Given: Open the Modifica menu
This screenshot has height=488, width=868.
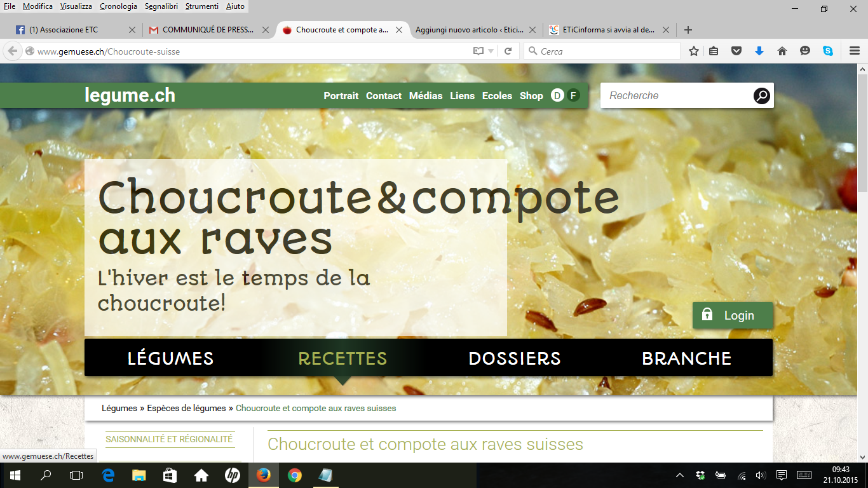Looking at the screenshot, I should point(37,6).
